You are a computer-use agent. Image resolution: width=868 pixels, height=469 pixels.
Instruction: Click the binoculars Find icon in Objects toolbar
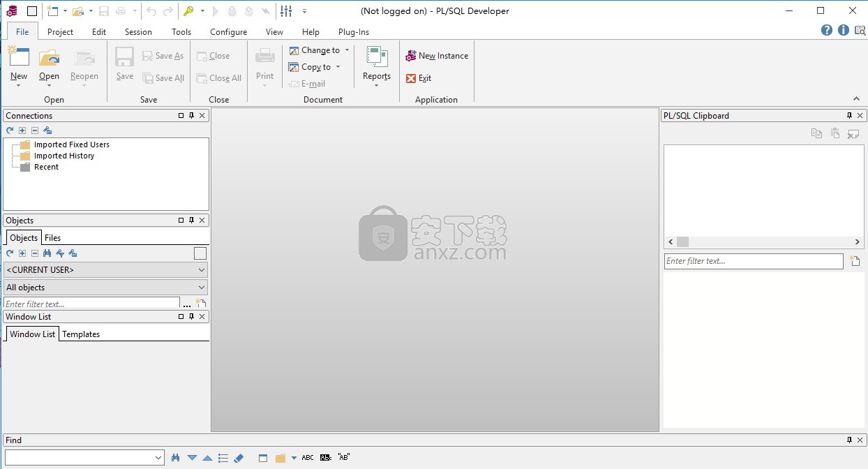(x=47, y=253)
